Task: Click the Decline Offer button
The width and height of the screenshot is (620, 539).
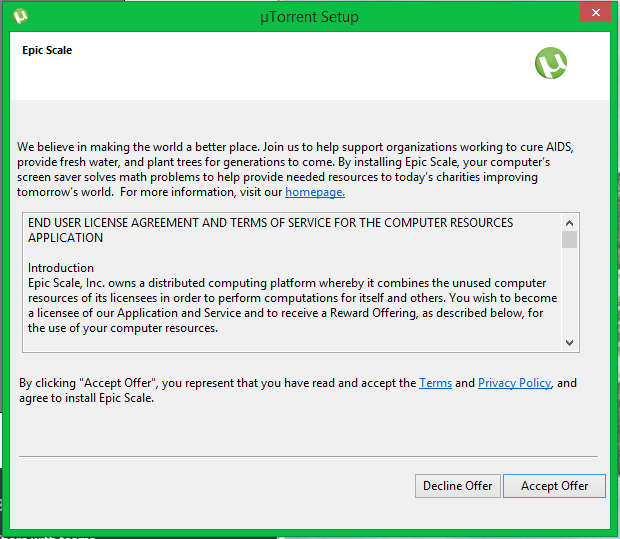Action: [x=457, y=486]
